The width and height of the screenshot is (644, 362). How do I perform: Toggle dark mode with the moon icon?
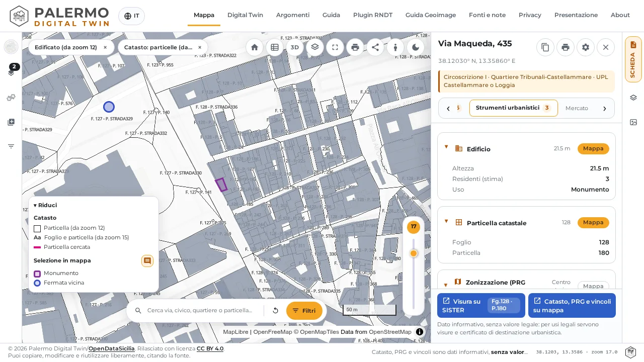(416, 47)
